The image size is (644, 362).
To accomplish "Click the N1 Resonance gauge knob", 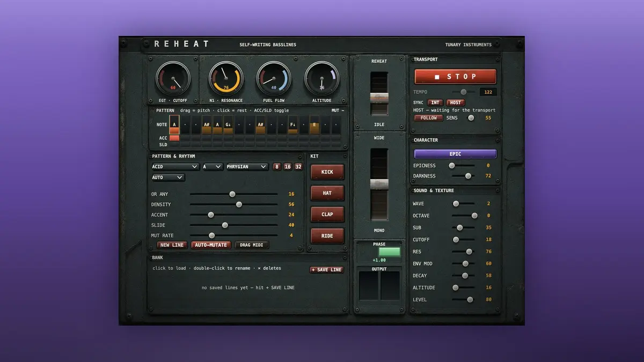I will point(226,78).
